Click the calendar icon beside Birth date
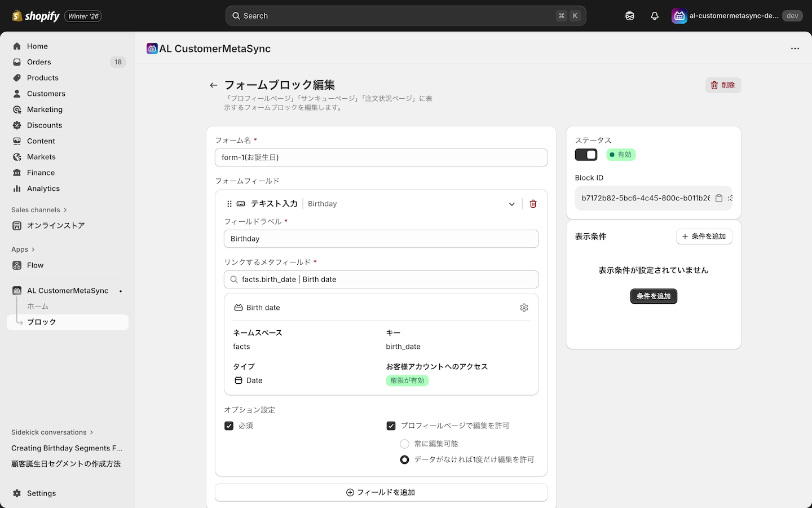The height and width of the screenshot is (508, 812). tap(237, 307)
